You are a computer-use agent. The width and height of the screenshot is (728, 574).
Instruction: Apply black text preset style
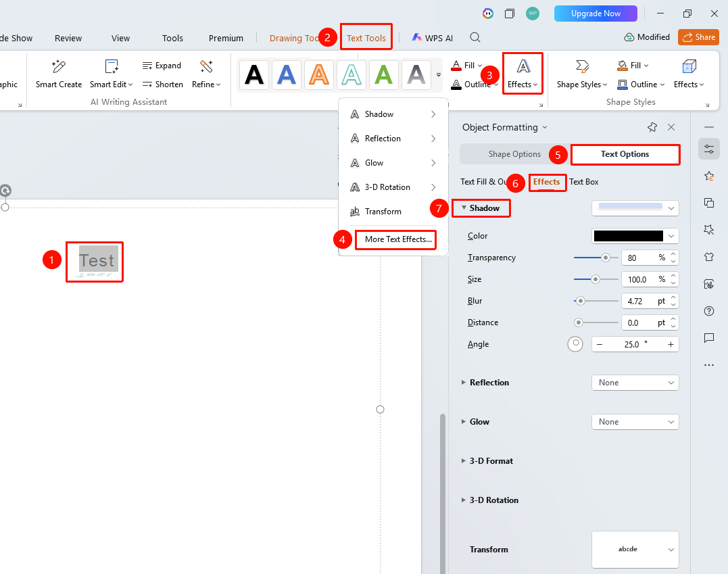(x=254, y=74)
